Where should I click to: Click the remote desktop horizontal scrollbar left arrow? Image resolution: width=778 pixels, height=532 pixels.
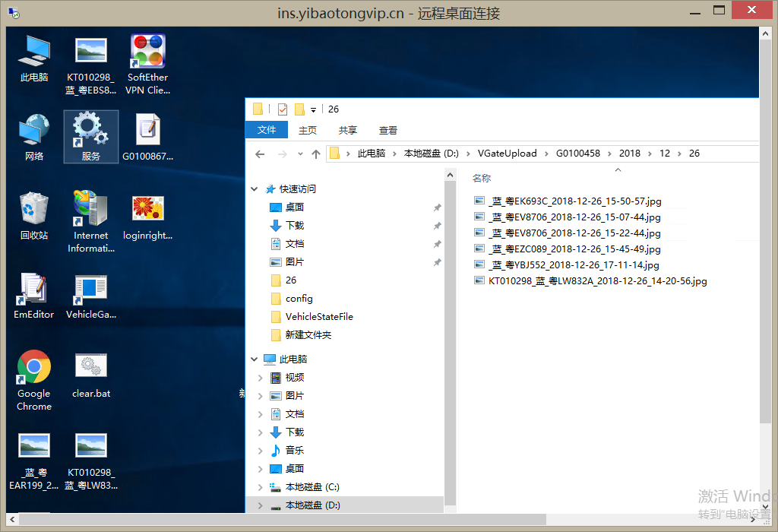[x=12, y=520]
